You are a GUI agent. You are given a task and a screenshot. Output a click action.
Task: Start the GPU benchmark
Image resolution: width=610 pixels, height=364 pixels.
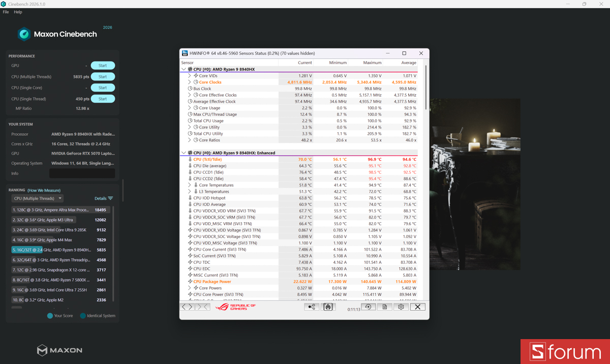103,66
